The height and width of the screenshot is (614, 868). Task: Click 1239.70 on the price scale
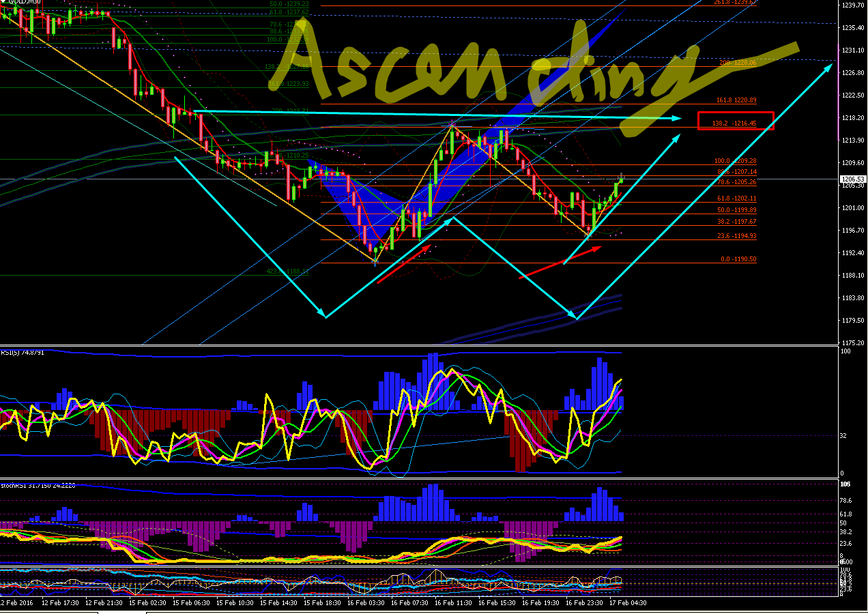tap(852, 5)
